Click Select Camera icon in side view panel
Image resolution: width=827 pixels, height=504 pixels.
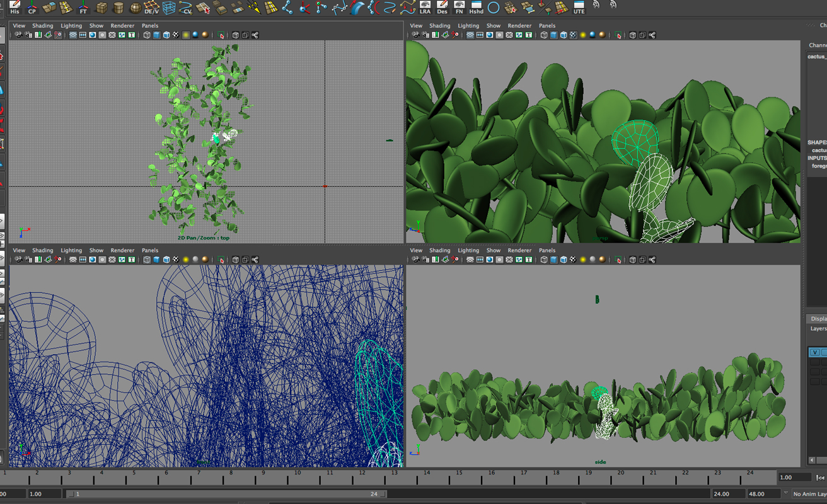tap(415, 260)
